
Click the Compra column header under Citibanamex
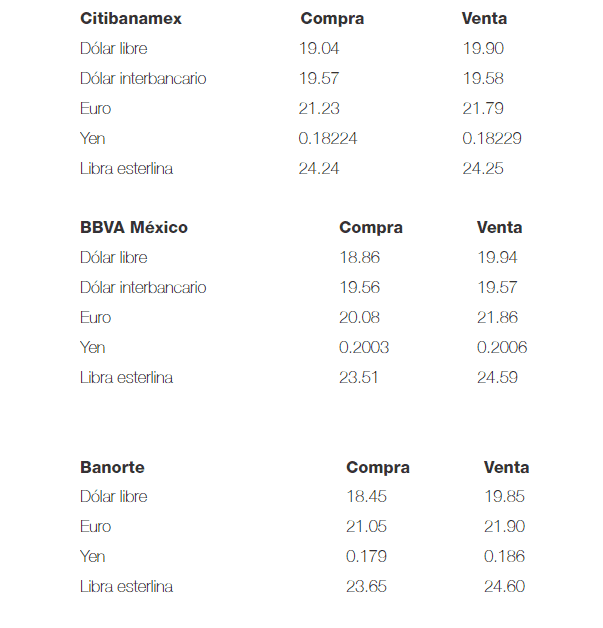332,18
